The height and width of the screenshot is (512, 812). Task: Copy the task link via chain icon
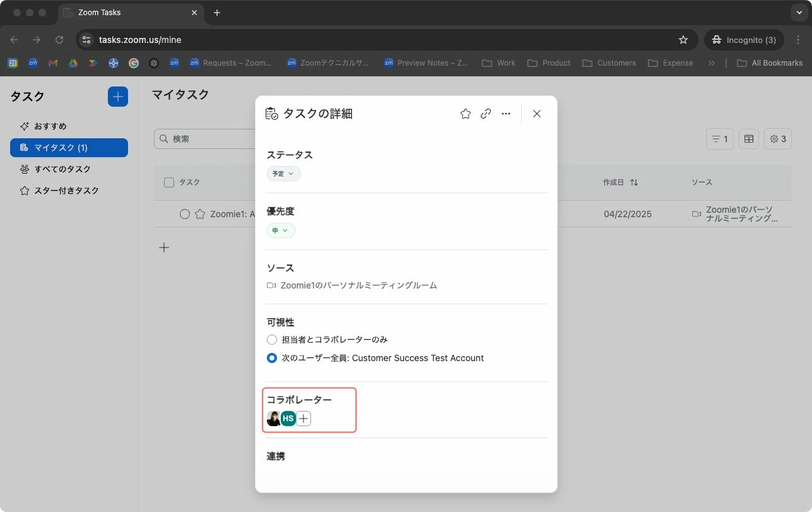486,114
